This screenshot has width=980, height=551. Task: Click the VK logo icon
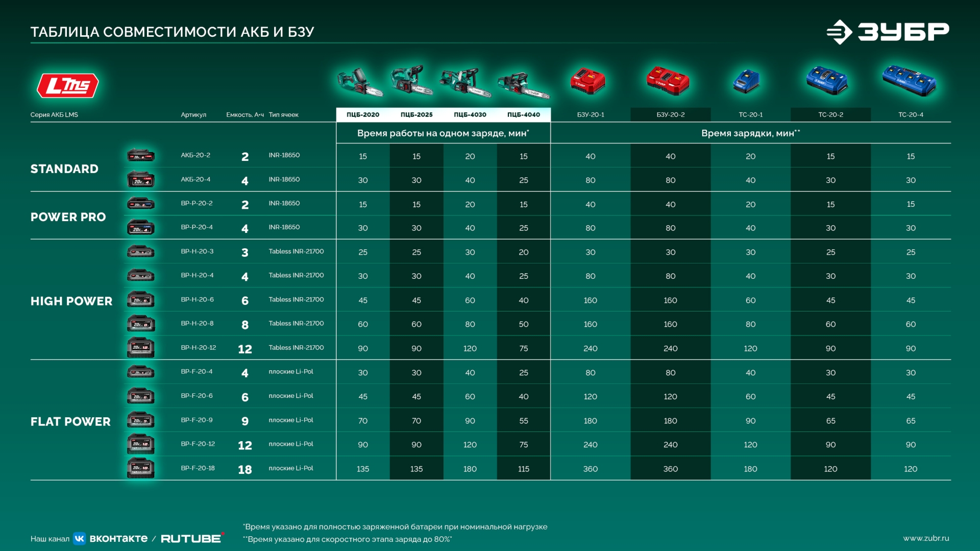pos(80,538)
